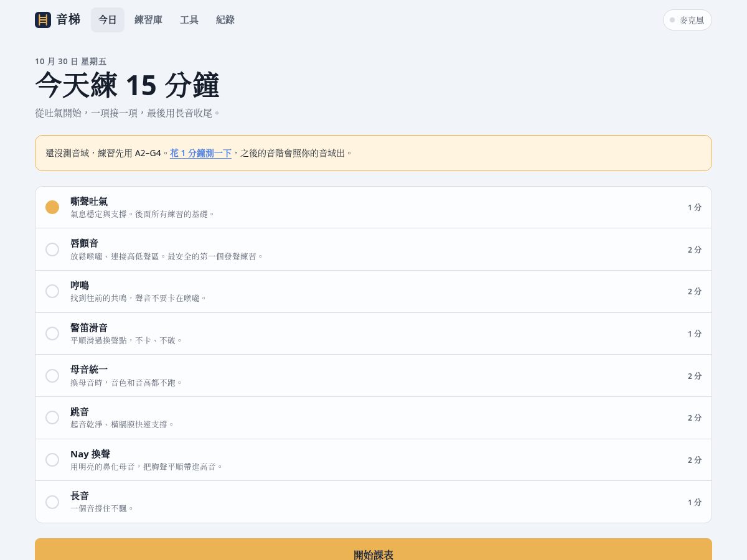Open the 母音統一 exercise title
Viewport: 747px width, 560px height.
pos(89,370)
